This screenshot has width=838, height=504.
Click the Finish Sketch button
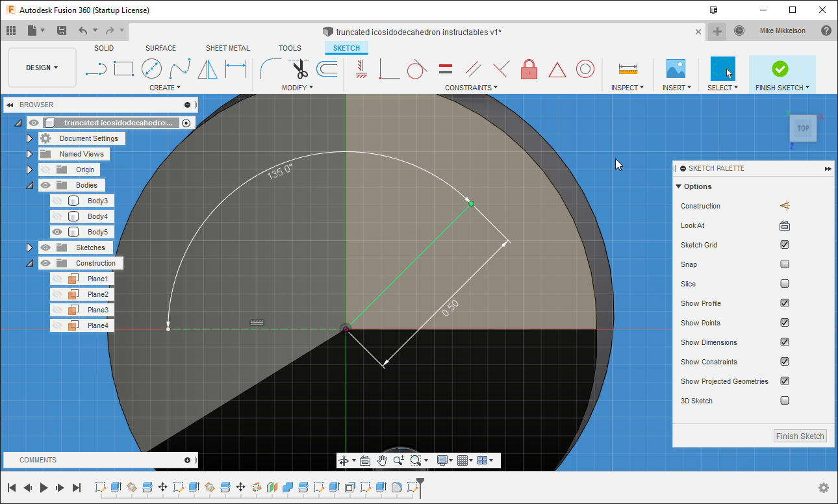point(800,436)
